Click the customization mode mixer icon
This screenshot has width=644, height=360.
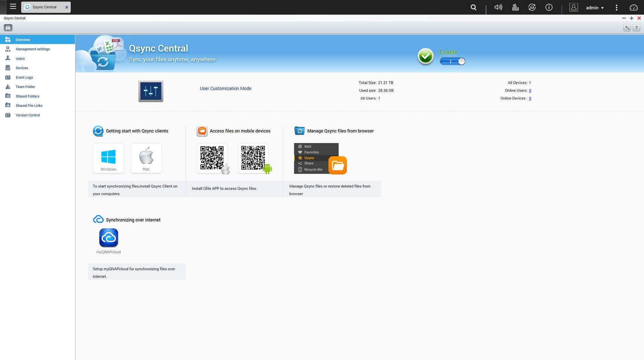point(151,91)
